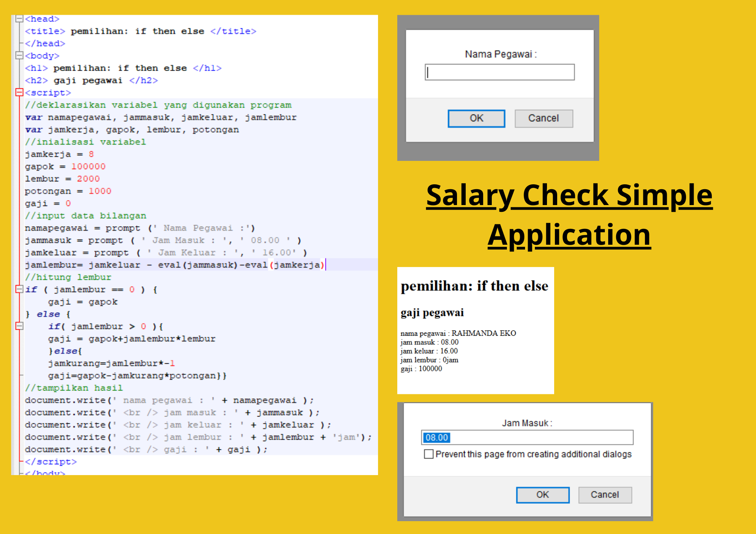Enable 'Prevent this page from creating additional dialogs'
Viewport: 756px width, 534px height.
[429, 454]
